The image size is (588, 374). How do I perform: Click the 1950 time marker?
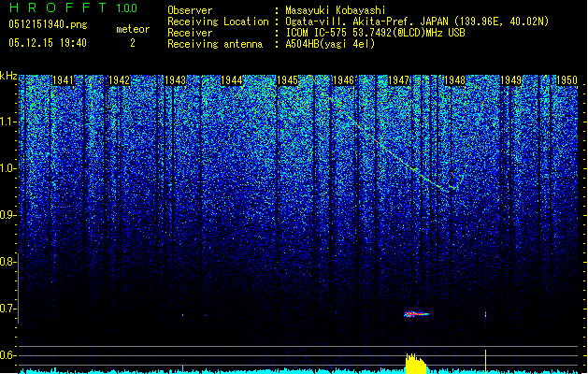click(566, 80)
